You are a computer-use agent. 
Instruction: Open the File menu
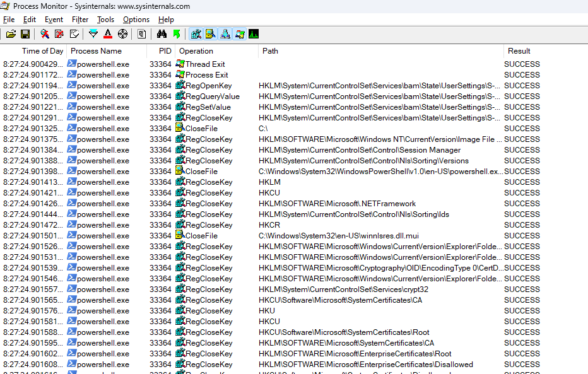(9, 20)
